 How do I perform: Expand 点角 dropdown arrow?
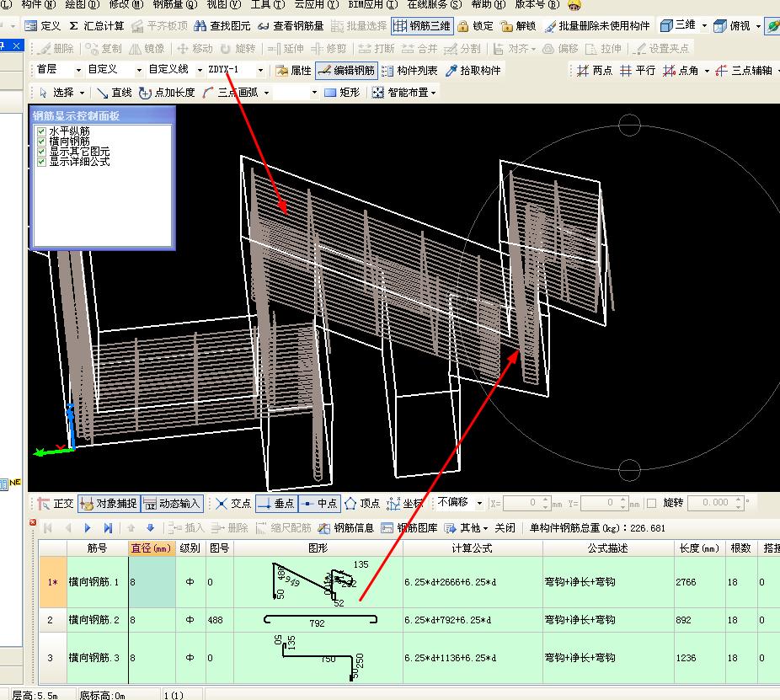pyautogui.click(x=707, y=71)
